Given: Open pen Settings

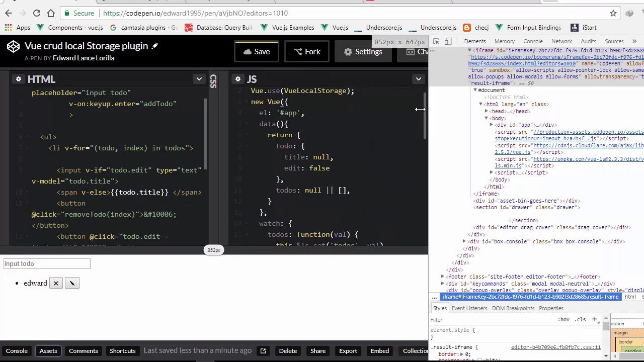Looking at the screenshot, I should pyautogui.click(x=363, y=52).
